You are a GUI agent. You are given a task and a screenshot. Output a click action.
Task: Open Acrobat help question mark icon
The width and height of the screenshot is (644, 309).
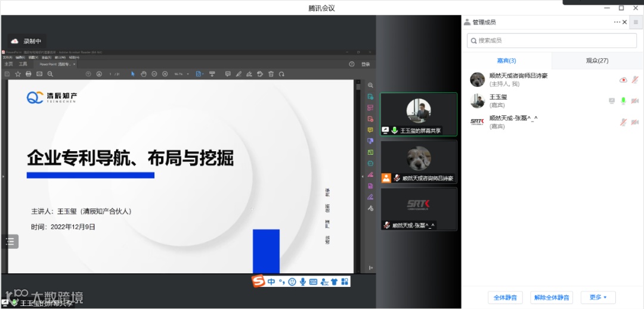pyautogui.click(x=352, y=64)
